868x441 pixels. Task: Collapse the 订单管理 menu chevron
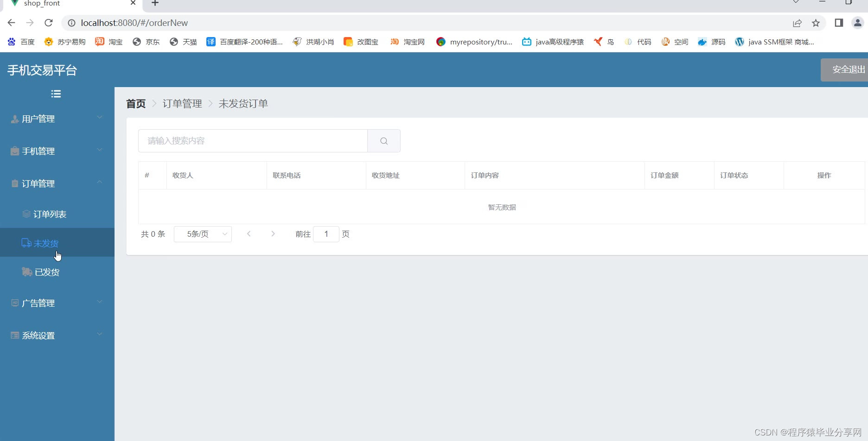click(100, 182)
